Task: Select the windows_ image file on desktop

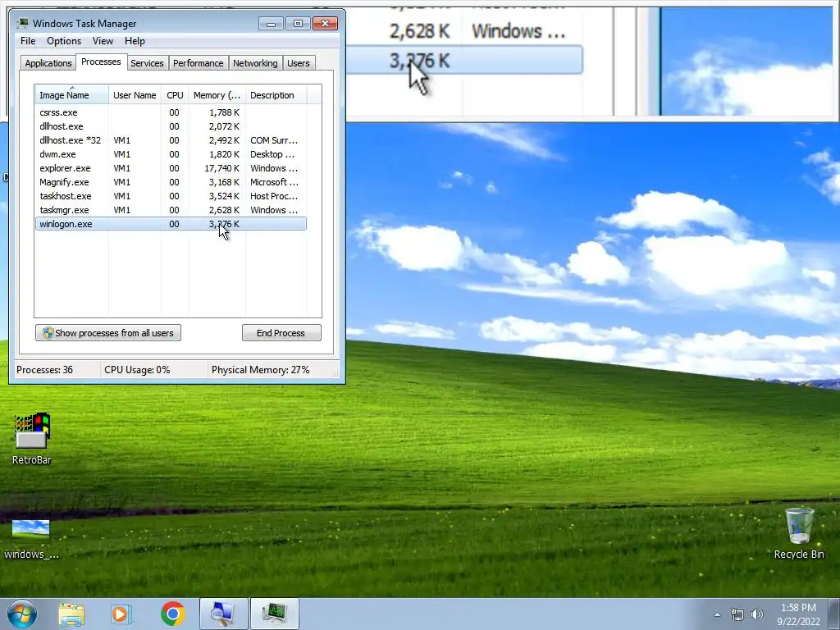Action: (x=31, y=539)
